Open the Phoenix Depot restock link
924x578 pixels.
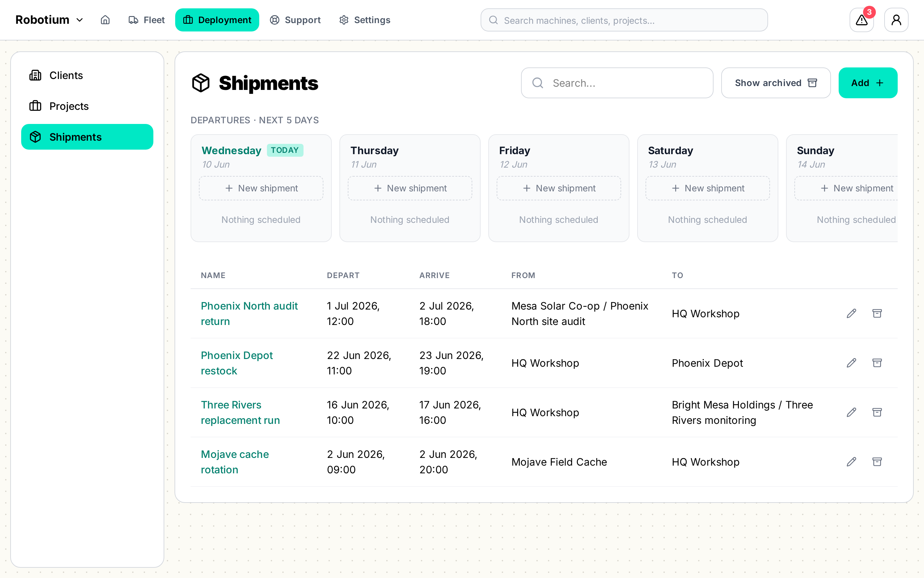click(237, 363)
